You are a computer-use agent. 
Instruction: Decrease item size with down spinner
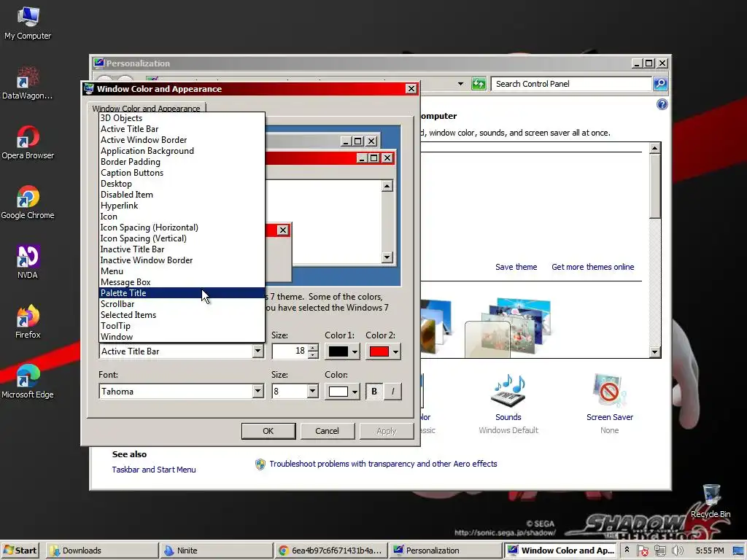[313, 355]
